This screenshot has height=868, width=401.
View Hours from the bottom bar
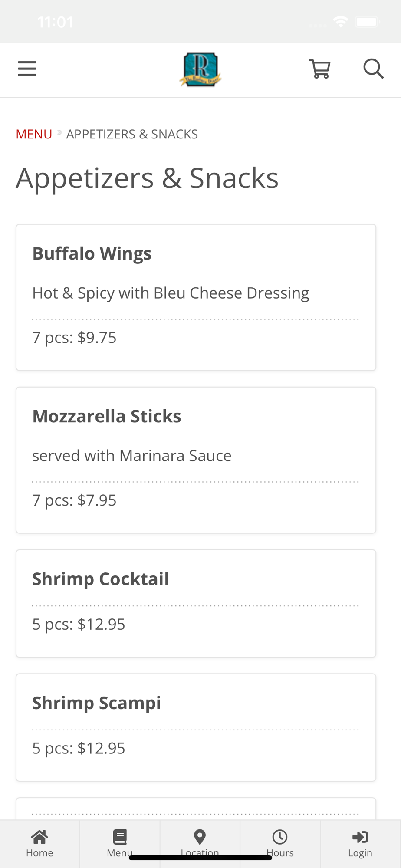tap(280, 844)
